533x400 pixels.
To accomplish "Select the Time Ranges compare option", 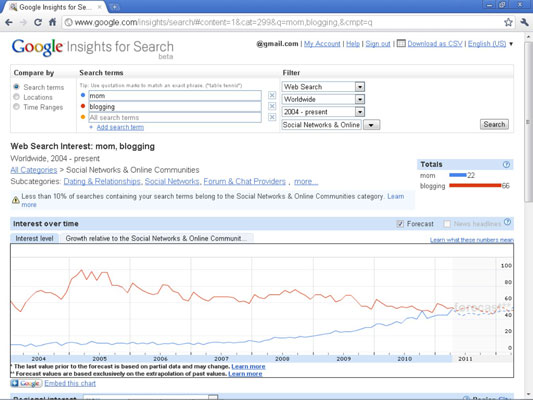I will tap(16, 107).
